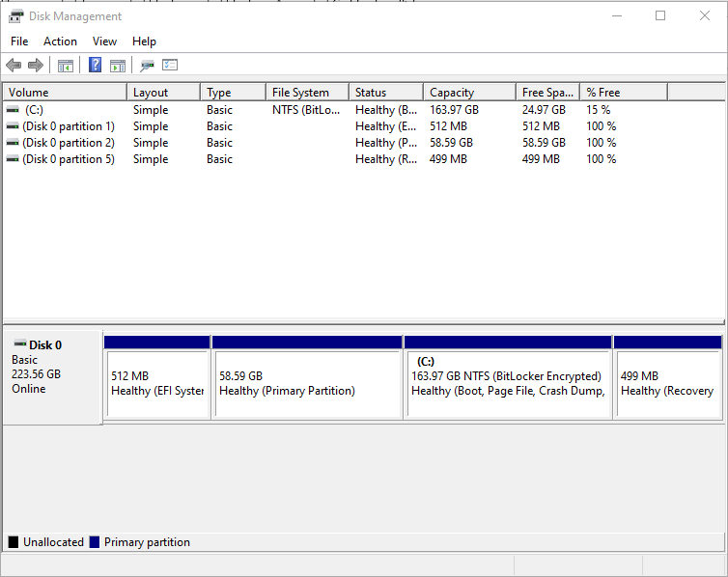The height and width of the screenshot is (577, 728).
Task: Click the Forward arrow toolbar icon
Action: pyautogui.click(x=36, y=66)
